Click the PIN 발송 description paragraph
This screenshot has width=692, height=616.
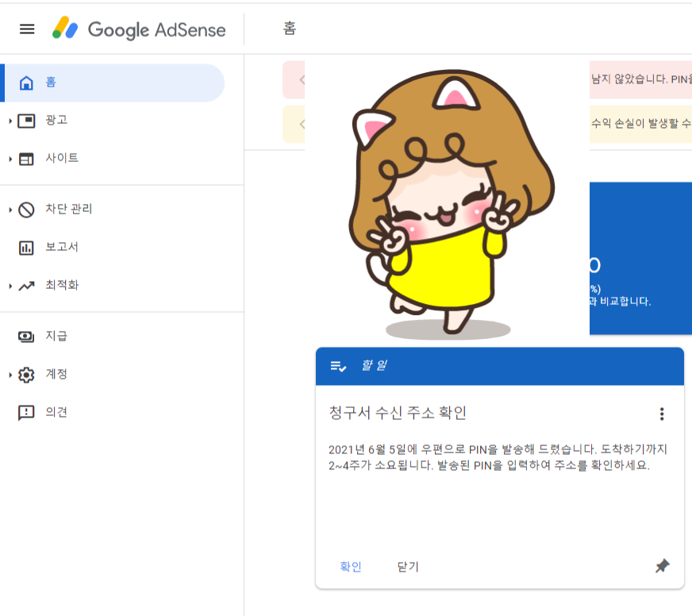click(x=498, y=457)
